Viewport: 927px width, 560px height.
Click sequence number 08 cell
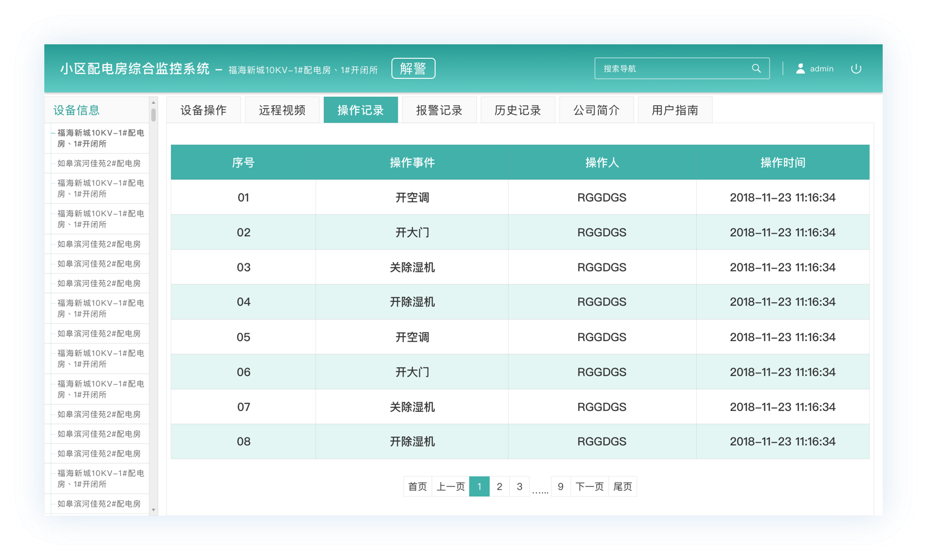(243, 442)
